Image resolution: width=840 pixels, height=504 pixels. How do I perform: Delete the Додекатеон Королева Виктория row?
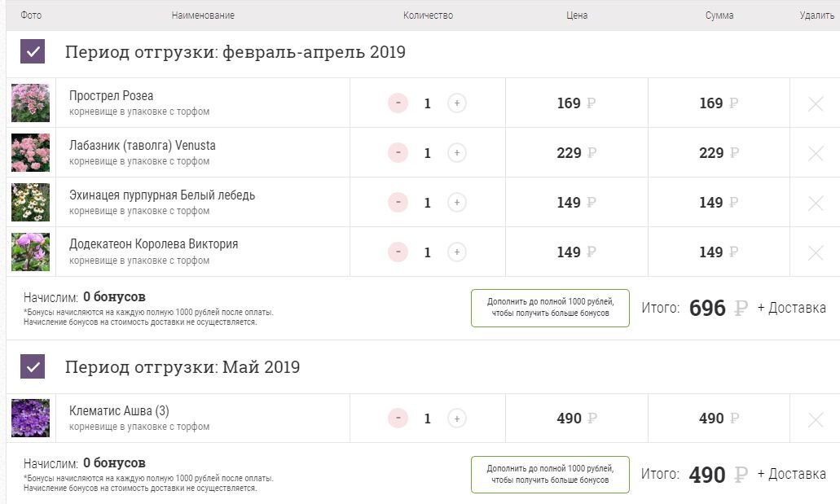(x=817, y=252)
